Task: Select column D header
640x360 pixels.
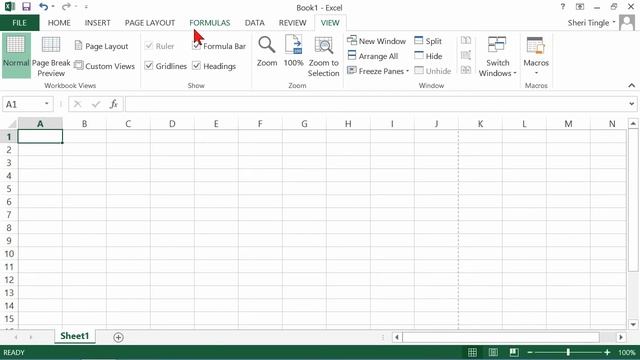Action: pos(172,124)
